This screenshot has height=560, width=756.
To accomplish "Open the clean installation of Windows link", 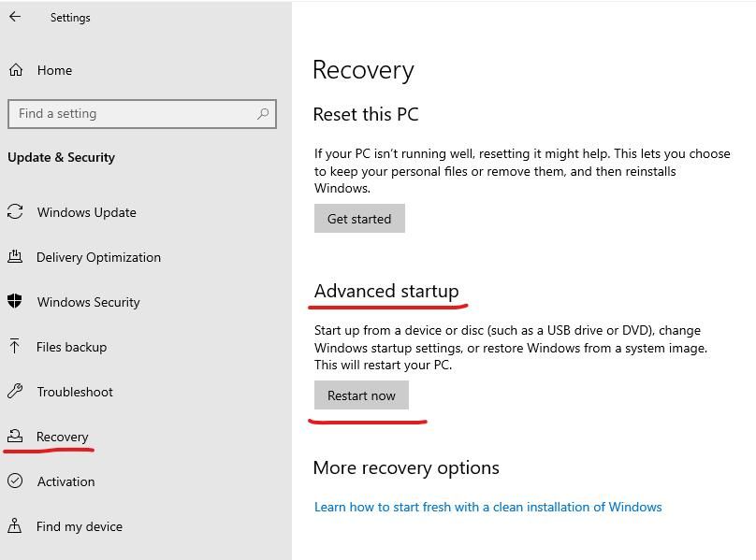I will [488, 507].
